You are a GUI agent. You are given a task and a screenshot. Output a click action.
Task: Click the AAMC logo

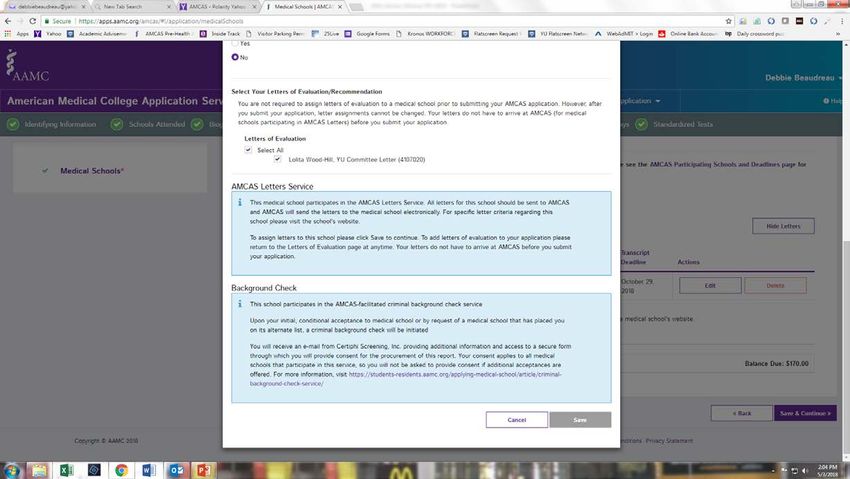[x=27, y=66]
